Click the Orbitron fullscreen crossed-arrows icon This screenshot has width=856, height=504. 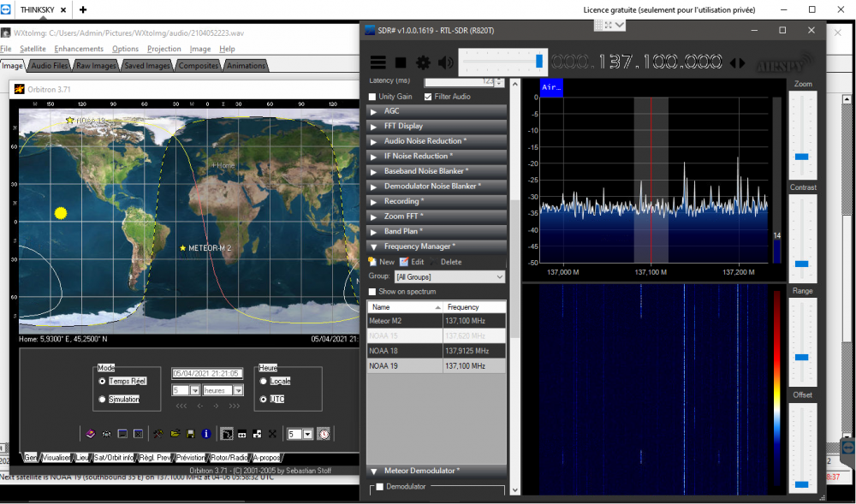pyautogui.click(x=272, y=434)
